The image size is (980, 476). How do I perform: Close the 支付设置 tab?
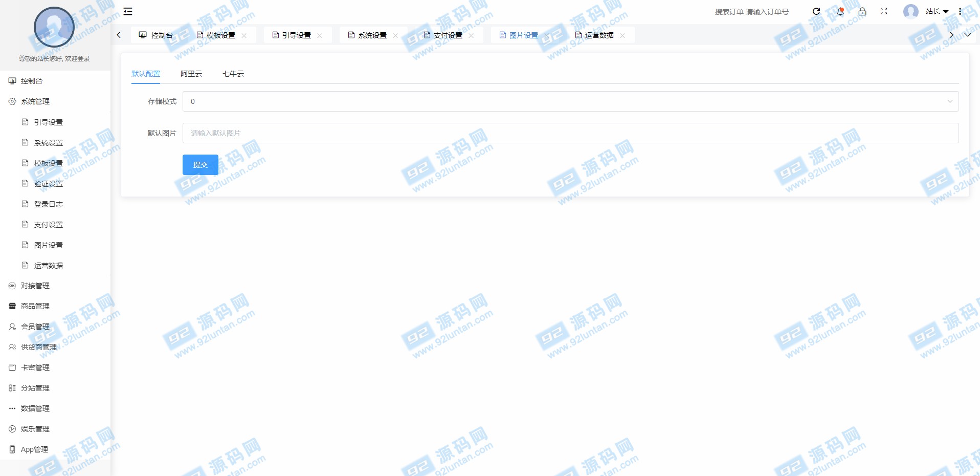471,35
